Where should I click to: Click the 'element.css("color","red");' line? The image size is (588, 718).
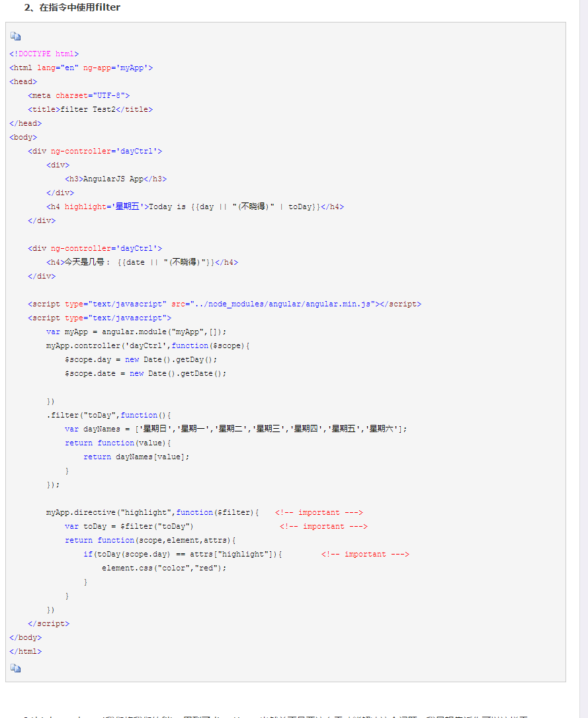point(164,568)
